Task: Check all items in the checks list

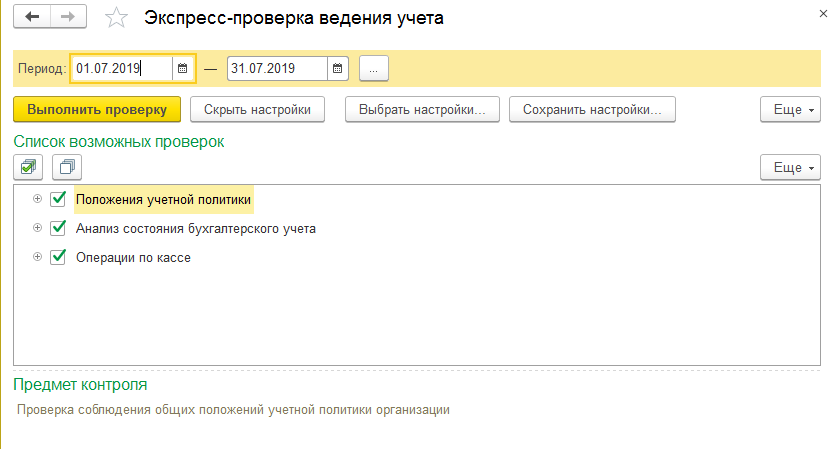Action: point(29,166)
